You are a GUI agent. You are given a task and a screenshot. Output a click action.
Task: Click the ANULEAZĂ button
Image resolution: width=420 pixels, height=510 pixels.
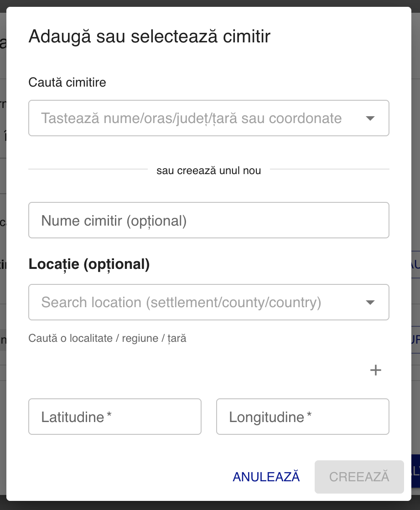click(x=266, y=477)
